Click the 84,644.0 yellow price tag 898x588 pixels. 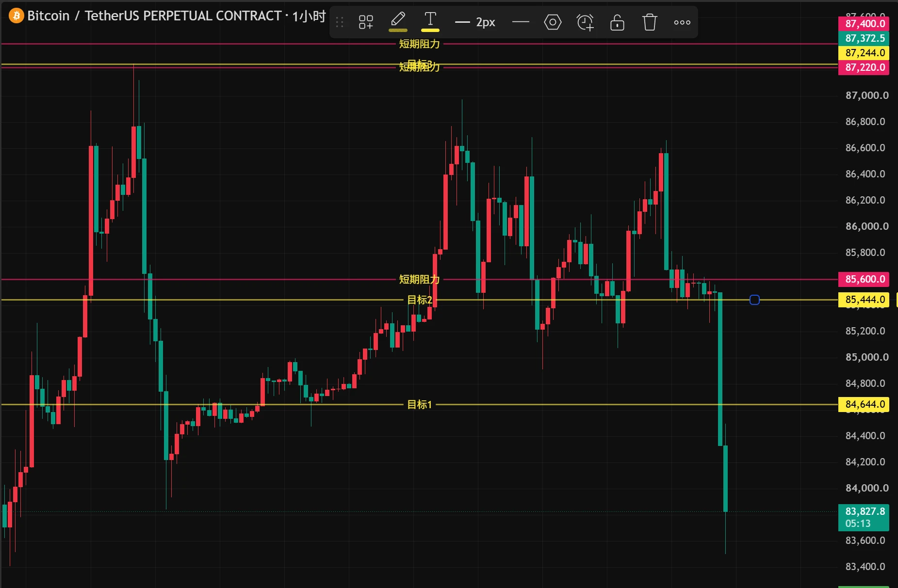[864, 404]
